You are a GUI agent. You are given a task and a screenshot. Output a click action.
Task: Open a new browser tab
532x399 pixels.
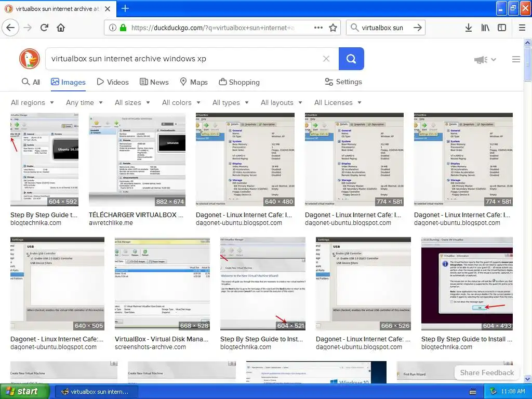pyautogui.click(x=125, y=8)
